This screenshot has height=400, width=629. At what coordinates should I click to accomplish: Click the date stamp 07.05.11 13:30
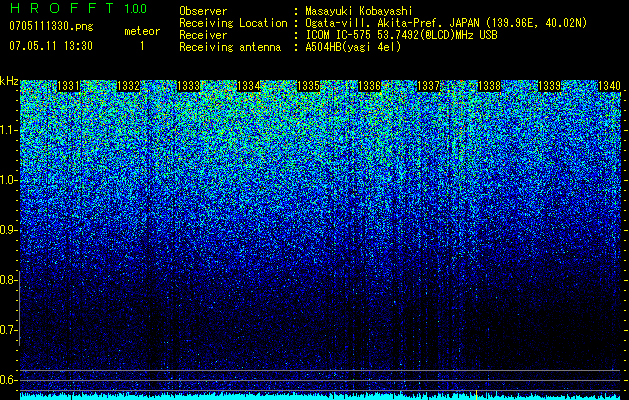[51, 46]
